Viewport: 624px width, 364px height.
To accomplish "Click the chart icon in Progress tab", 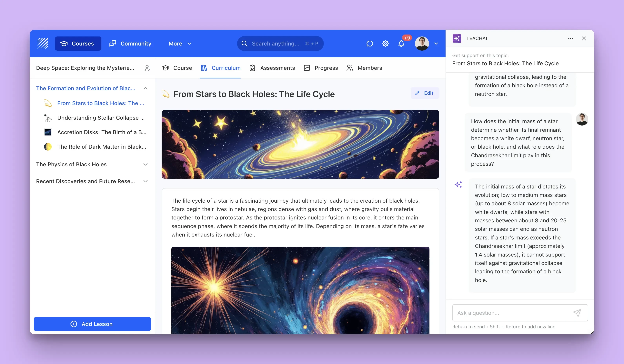I will click(307, 68).
